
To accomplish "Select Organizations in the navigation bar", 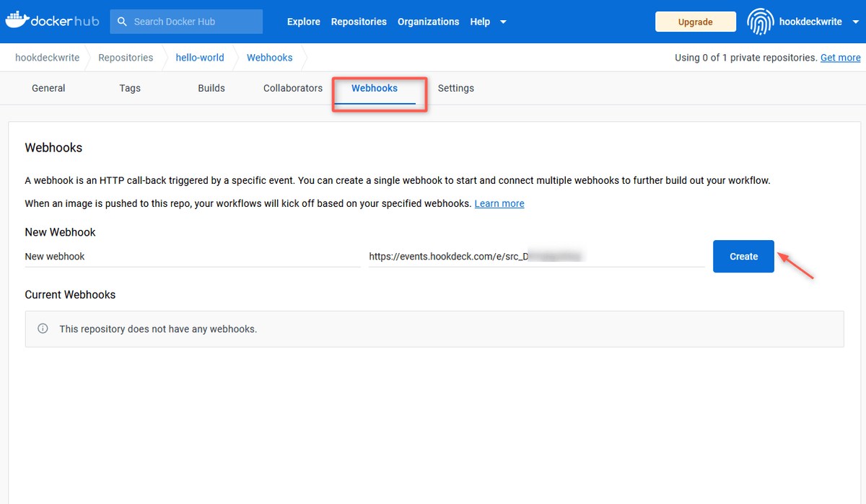I will pos(428,22).
